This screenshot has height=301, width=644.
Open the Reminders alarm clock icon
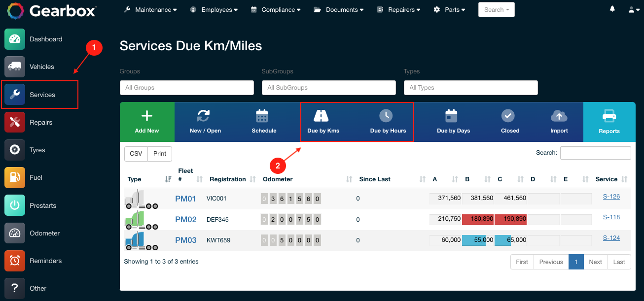15,261
